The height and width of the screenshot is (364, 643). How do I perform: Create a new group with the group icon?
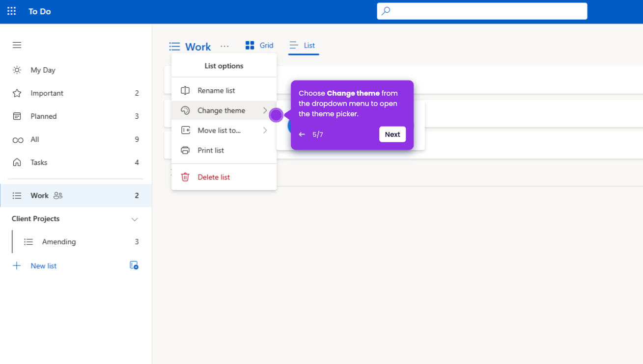134,265
